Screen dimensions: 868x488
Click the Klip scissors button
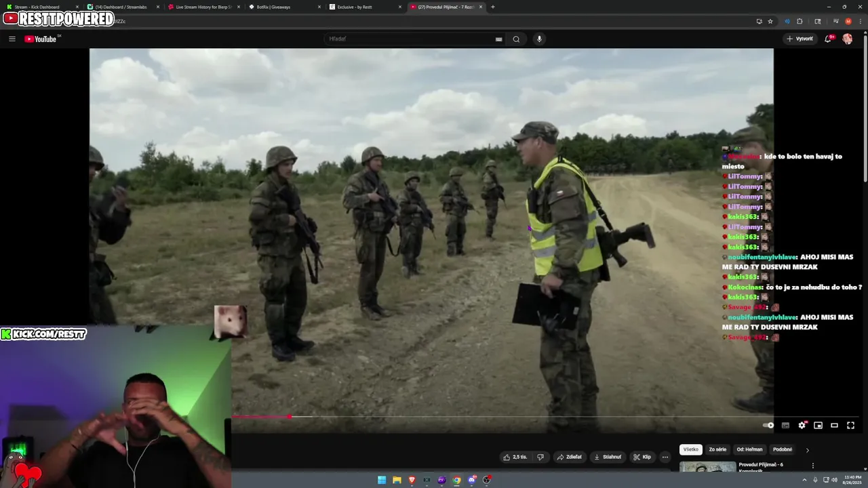coord(642,457)
